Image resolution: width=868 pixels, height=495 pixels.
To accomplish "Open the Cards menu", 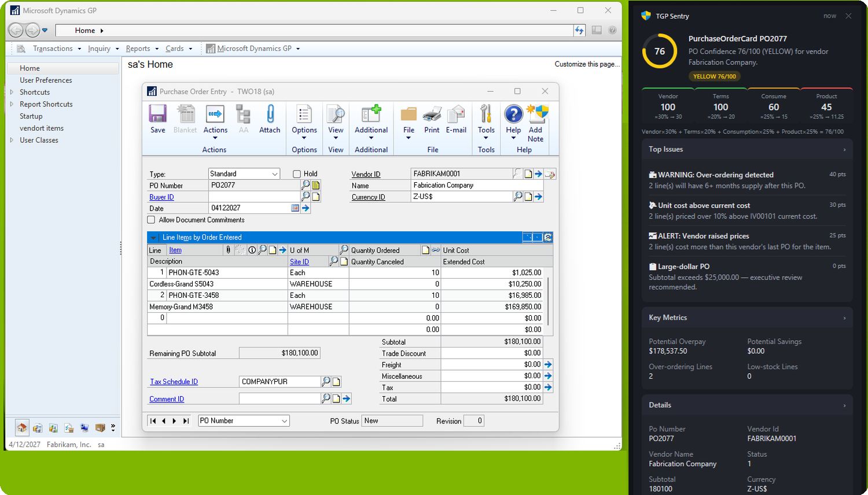I will (x=178, y=49).
